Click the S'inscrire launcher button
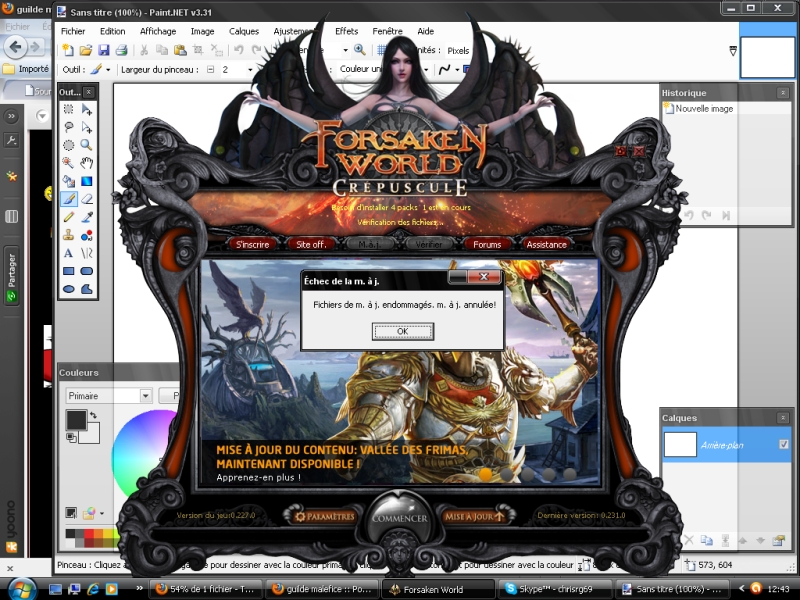This screenshot has width=800, height=600. 253,244
